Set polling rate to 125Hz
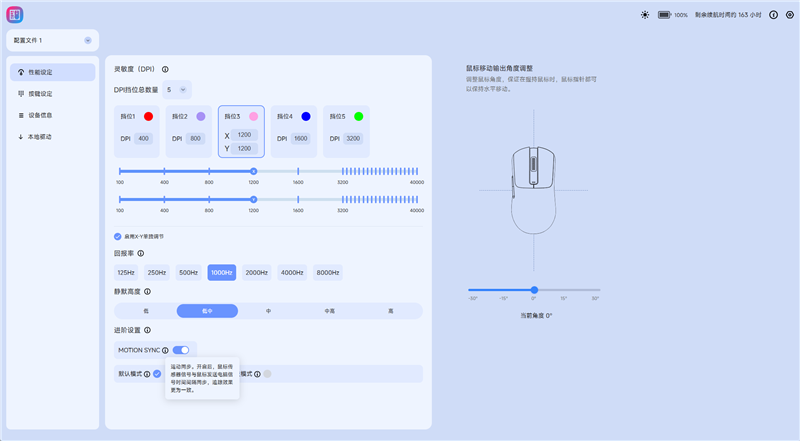 (x=126, y=273)
